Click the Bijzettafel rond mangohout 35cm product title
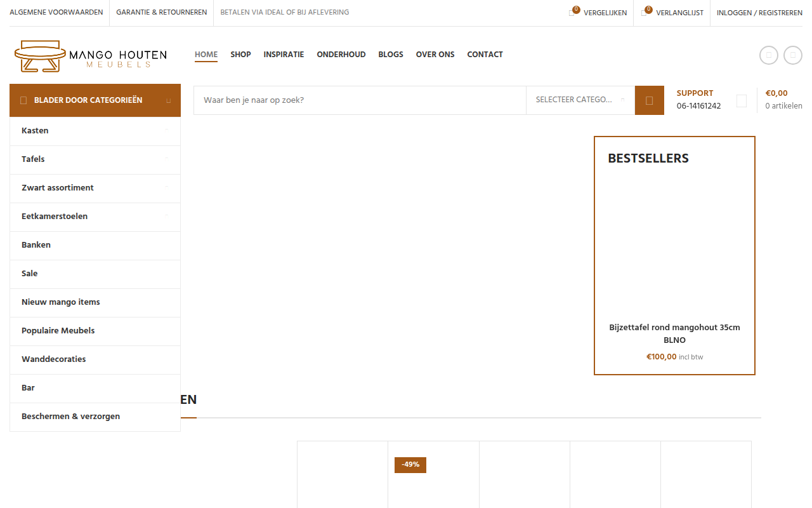Viewport: 812px width, 508px height. [x=674, y=334]
